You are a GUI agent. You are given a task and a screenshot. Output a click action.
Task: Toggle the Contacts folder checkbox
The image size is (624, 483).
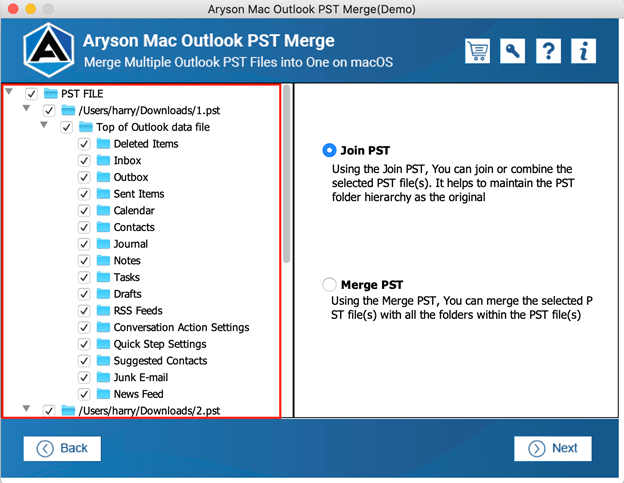84,227
